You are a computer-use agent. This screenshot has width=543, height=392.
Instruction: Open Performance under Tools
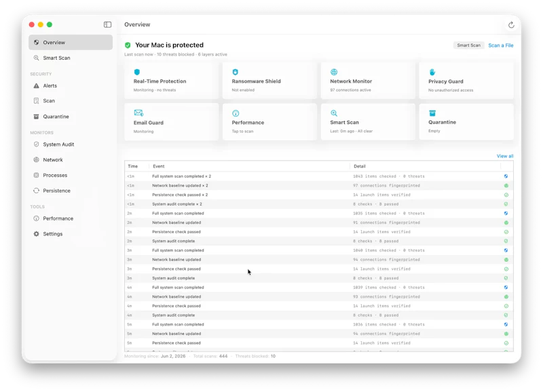(71, 218)
